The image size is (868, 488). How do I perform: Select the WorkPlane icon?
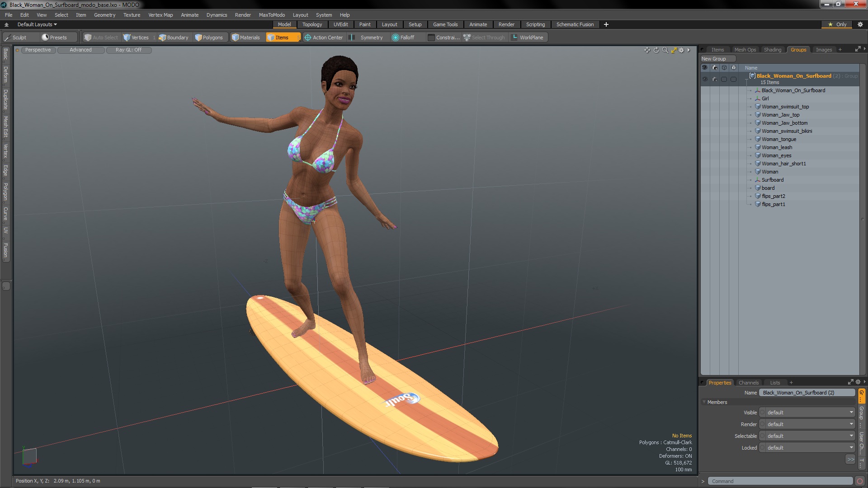(x=514, y=38)
